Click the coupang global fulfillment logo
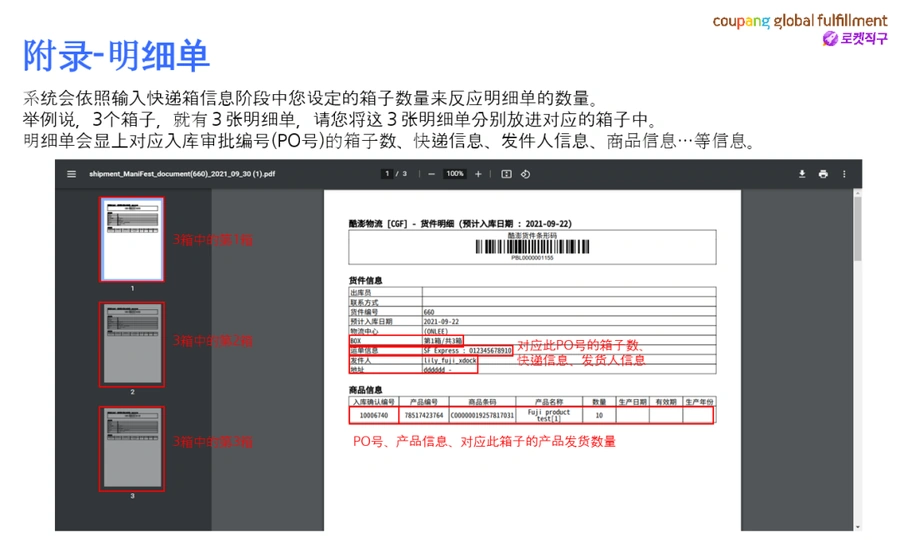The height and width of the screenshot is (540, 900). (x=800, y=21)
